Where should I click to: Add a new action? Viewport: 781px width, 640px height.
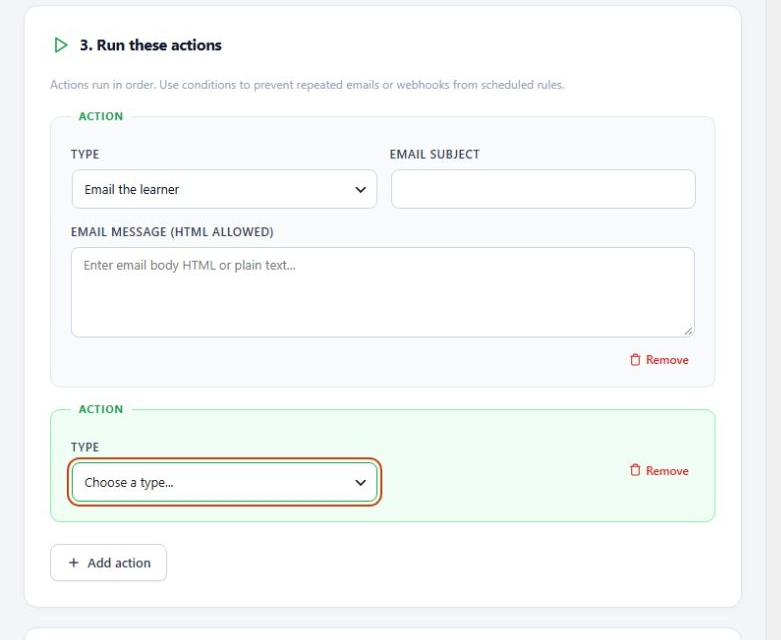pos(109,563)
